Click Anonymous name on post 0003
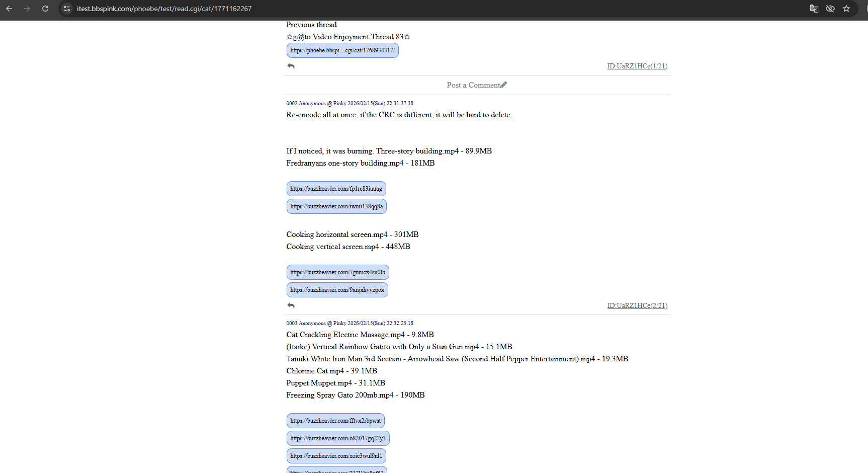 312,324
